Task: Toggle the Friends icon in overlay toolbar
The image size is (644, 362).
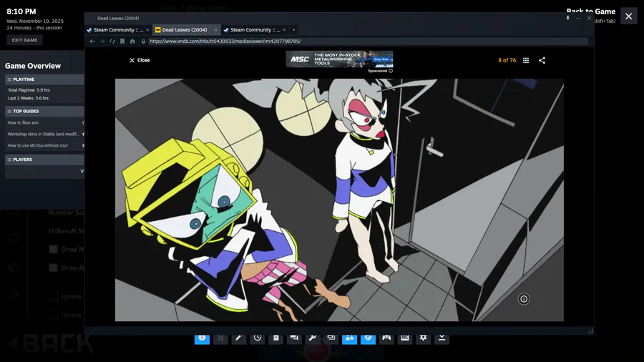Action: 349,338
